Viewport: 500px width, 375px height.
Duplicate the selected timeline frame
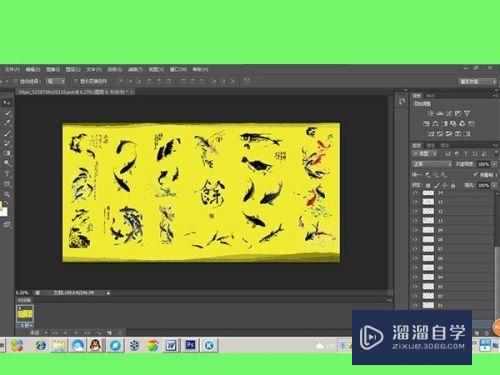point(109,332)
